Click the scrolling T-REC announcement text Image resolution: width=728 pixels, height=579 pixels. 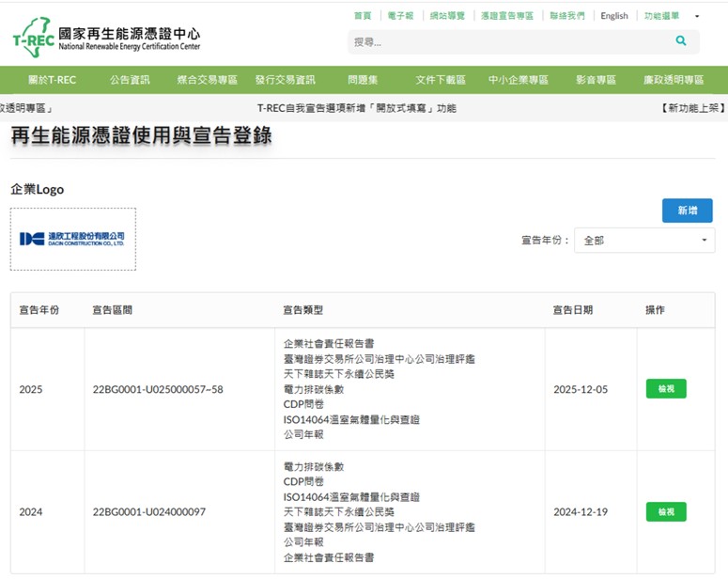(x=356, y=108)
